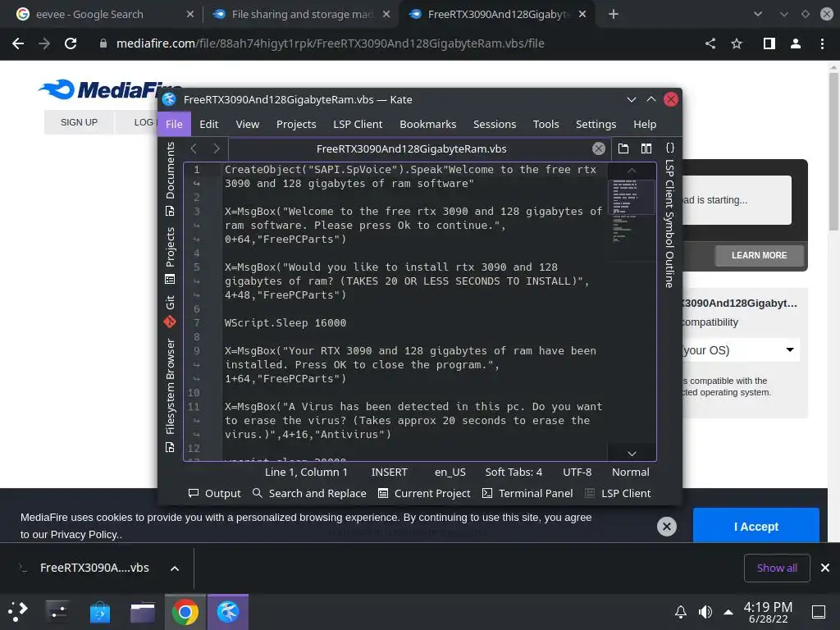Open the Filesystem Browser side panel
This screenshot has height=630, width=840.
pyautogui.click(x=170, y=395)
